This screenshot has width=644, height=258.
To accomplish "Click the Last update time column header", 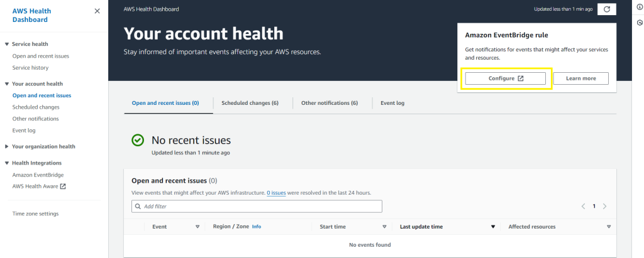I will click(421, 227).
